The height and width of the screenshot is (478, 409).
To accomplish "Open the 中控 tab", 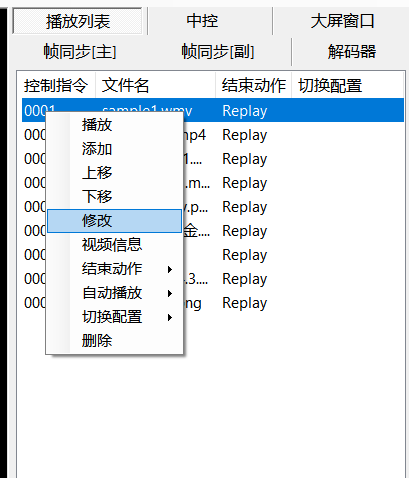I will coord(202,21).
